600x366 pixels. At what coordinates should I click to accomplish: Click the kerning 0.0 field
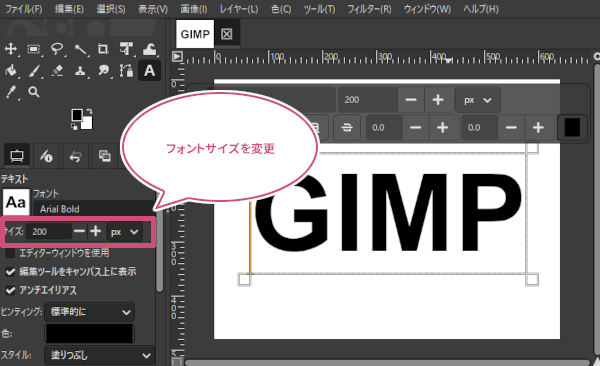(x=480, y=127)
